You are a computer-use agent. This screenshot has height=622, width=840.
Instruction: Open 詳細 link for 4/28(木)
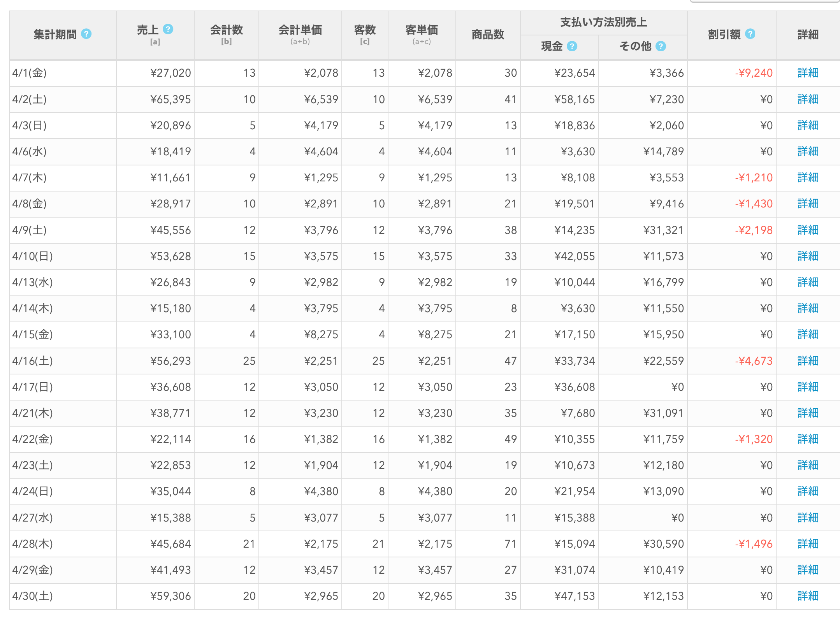click(x=808, y=544)
